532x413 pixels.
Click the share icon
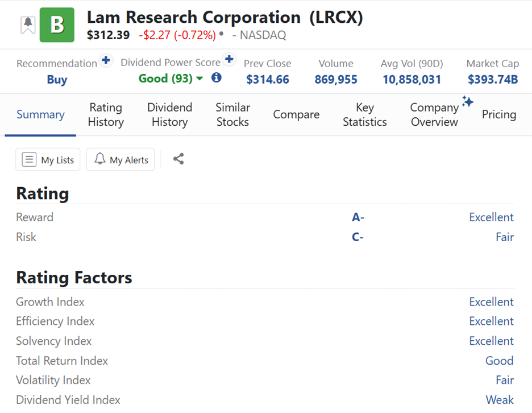(178, 159)
